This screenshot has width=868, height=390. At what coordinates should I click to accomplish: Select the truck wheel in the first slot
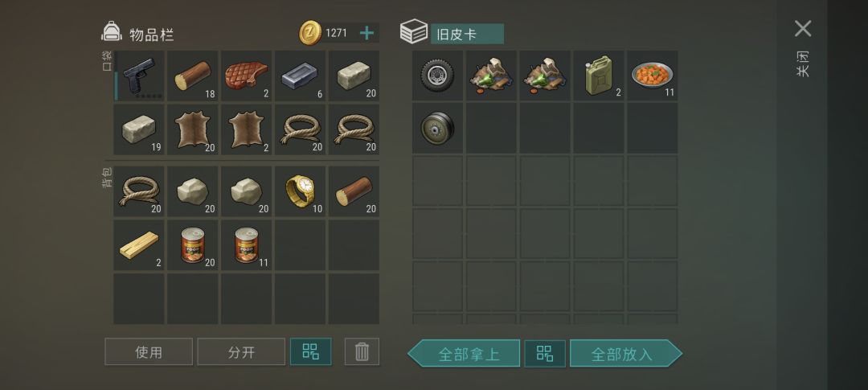(437, 76)
